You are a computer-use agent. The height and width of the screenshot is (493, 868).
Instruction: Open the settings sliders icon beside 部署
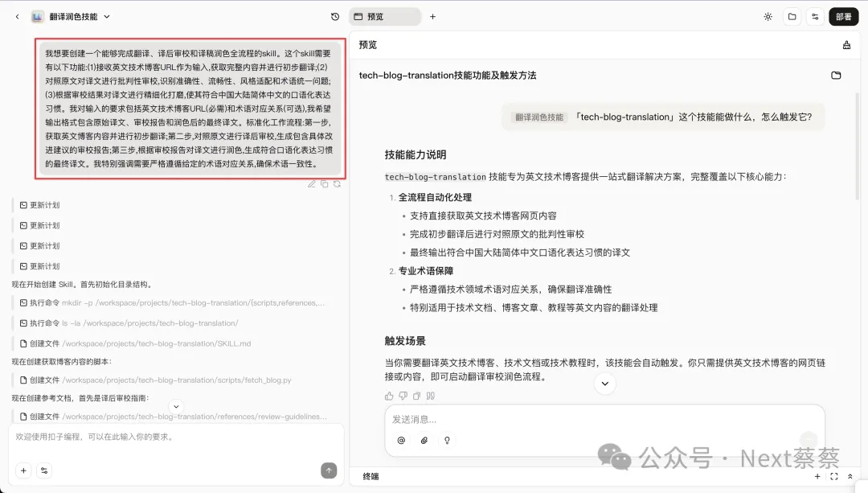pos(815,16)
